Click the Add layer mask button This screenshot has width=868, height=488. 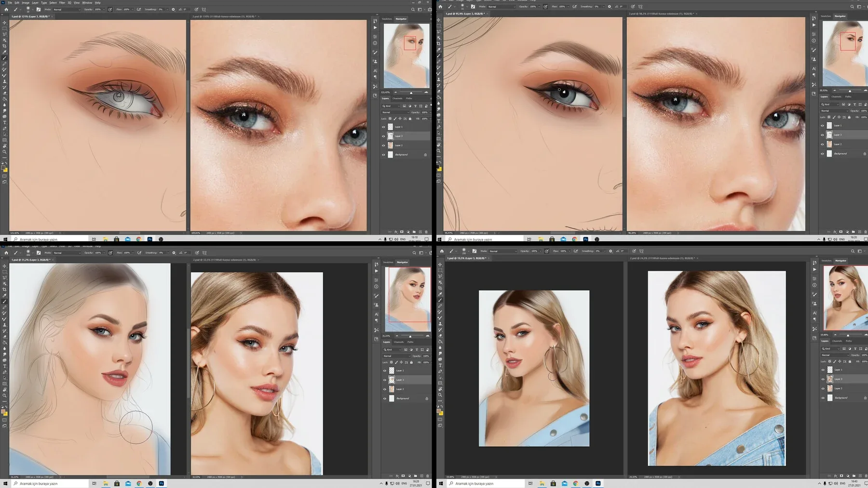click(x=402, y=232)
